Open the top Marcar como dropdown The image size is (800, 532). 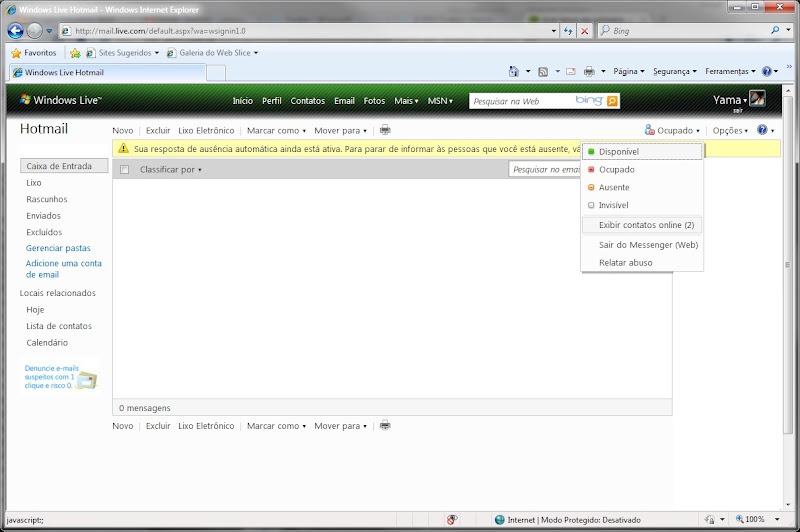click(x=276, y=131)
